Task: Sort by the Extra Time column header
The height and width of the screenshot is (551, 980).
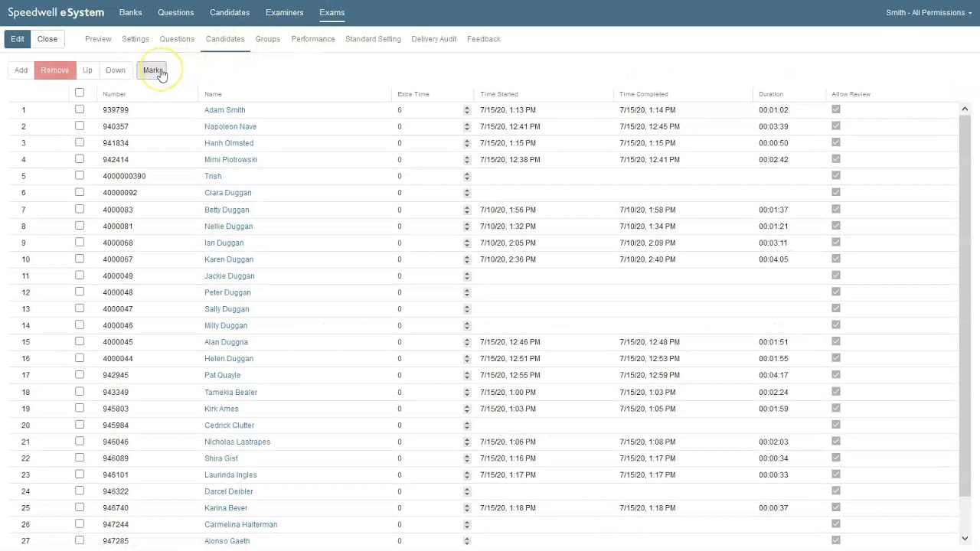Action: coord(413,94)
